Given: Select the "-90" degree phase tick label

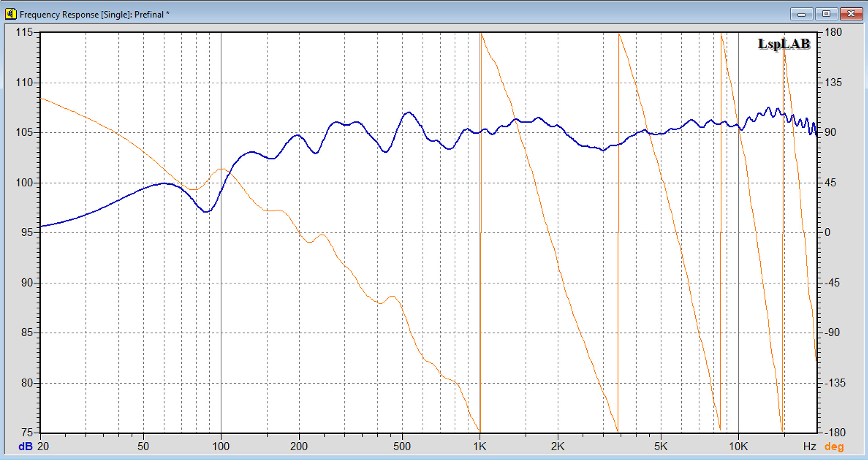Looking at the screenshot, I should (832, 333).
